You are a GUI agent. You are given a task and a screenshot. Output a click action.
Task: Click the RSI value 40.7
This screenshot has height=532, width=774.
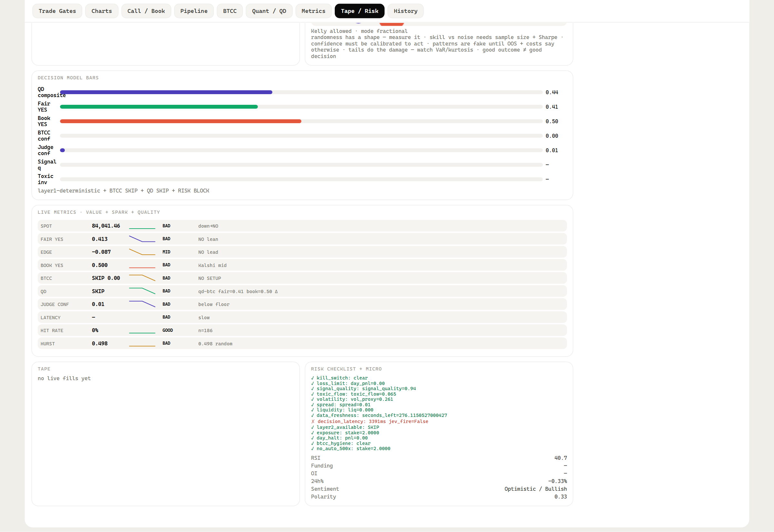coord(560,458)
